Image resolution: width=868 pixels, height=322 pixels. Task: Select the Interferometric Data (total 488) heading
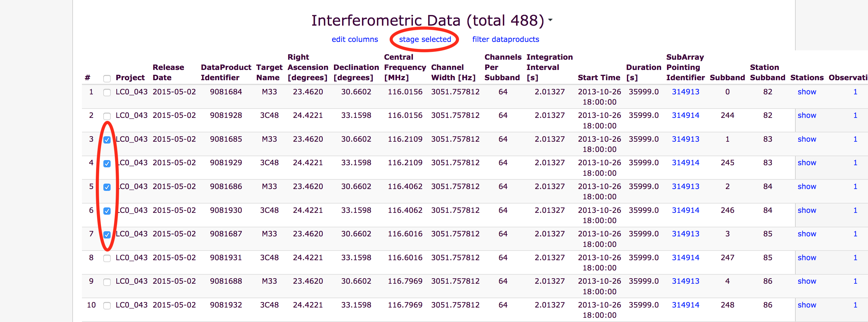[428, 21]
